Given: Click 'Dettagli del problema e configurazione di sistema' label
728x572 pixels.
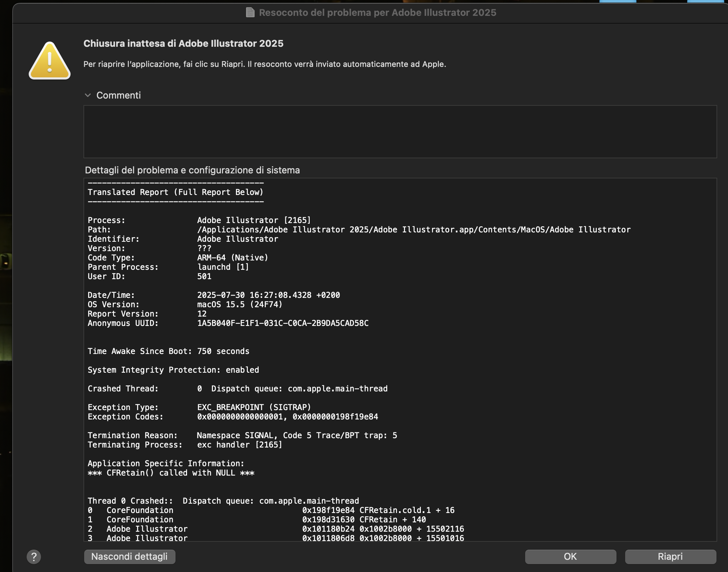Looking at the screenshot, I should point(192,170).
